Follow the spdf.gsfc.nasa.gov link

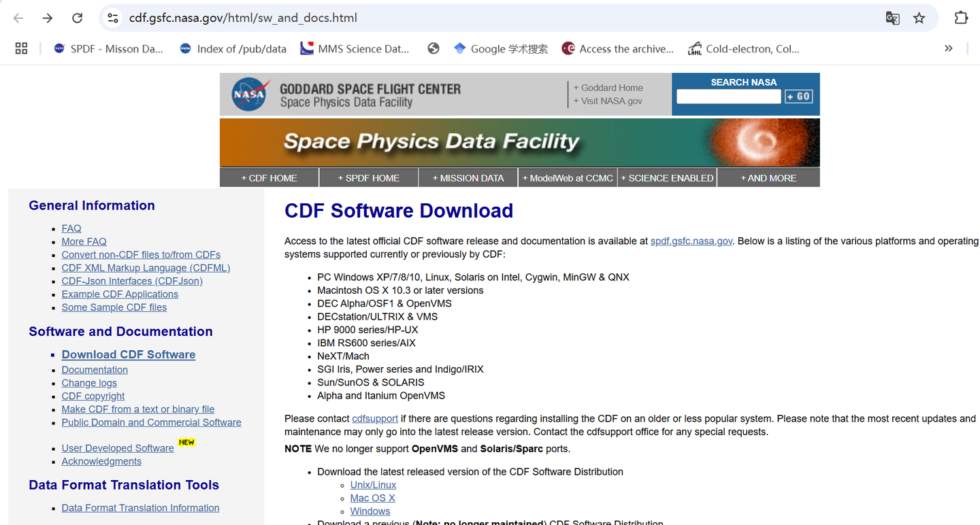(691, 241)
